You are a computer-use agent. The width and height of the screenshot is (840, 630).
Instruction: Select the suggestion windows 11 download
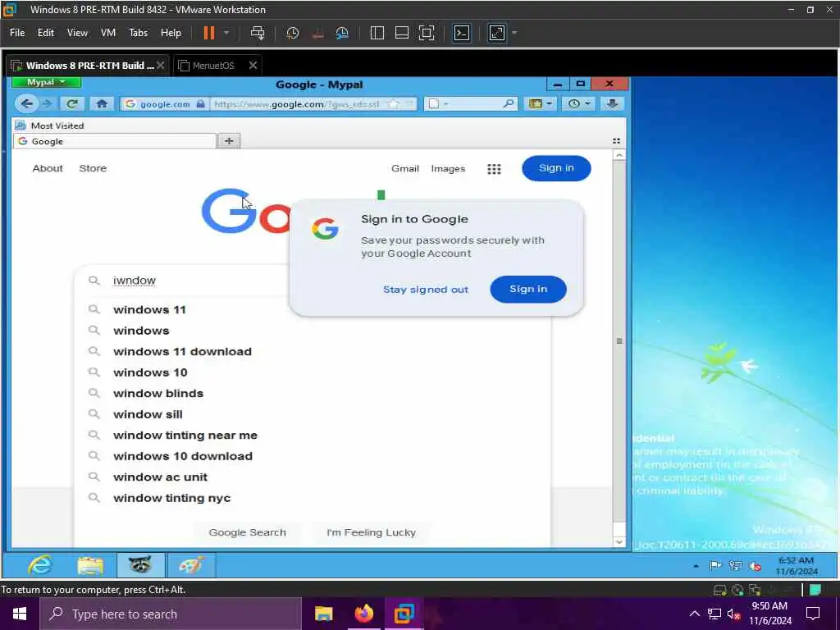tap(182, 351)
